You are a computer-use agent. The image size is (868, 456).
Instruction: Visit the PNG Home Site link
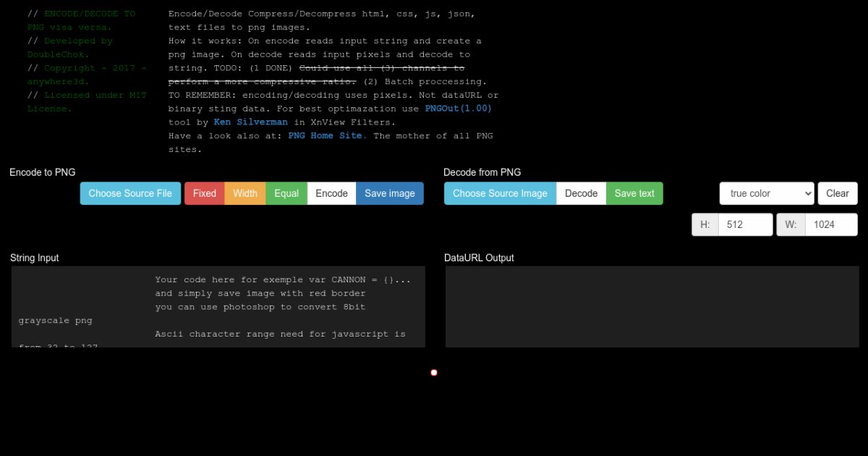[x=327, y=135]
